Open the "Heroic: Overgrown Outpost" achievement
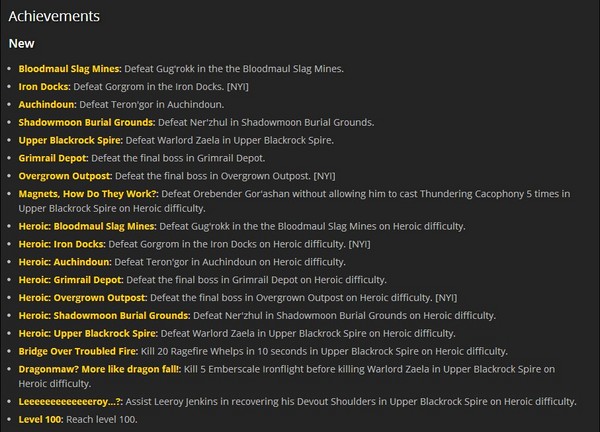 coord(84,298)
